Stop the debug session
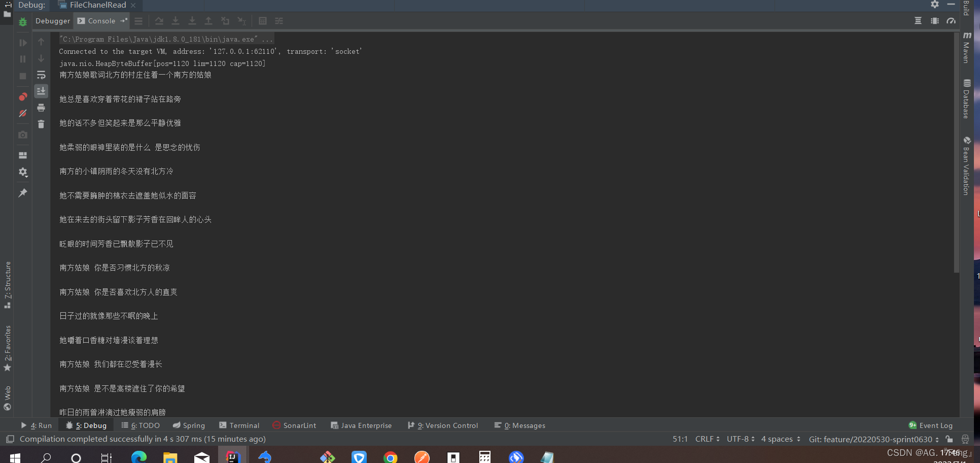 tap(23, 76)
